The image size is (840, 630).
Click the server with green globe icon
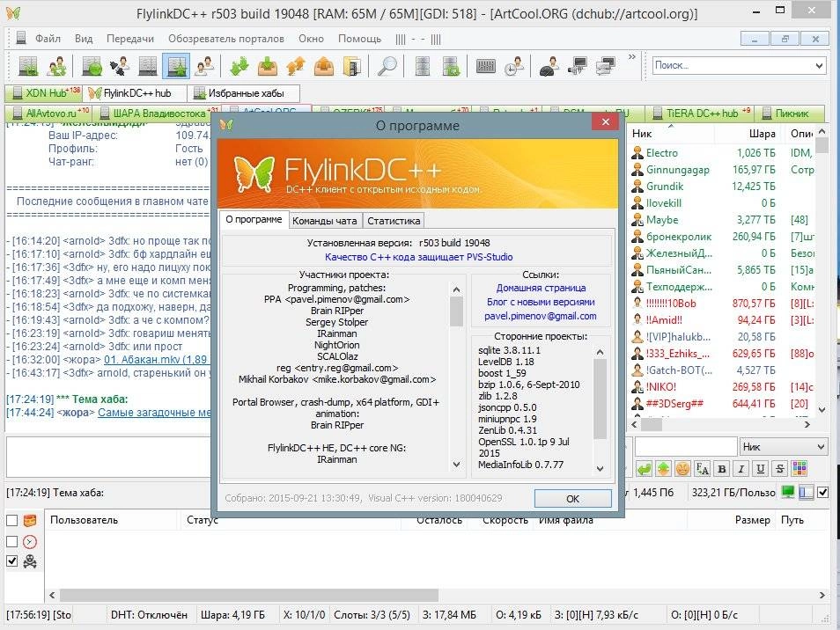(x=92, y=66)
